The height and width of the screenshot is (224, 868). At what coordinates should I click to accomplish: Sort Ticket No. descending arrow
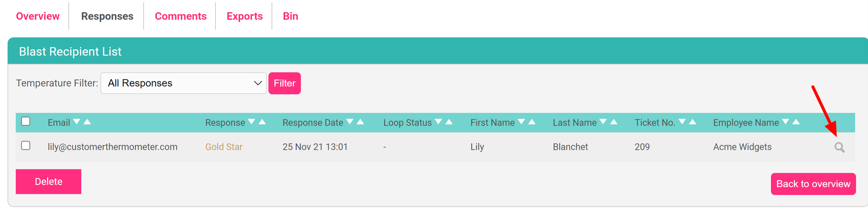682,122
